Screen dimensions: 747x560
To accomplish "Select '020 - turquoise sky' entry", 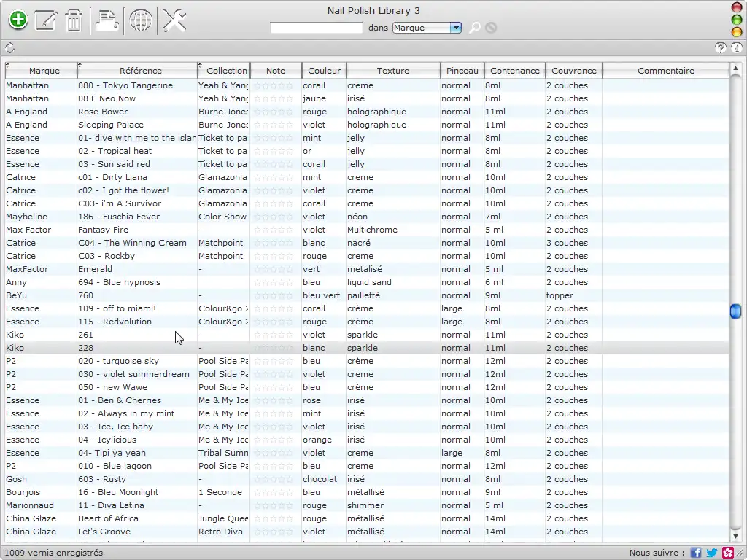I will coord(118,361).
